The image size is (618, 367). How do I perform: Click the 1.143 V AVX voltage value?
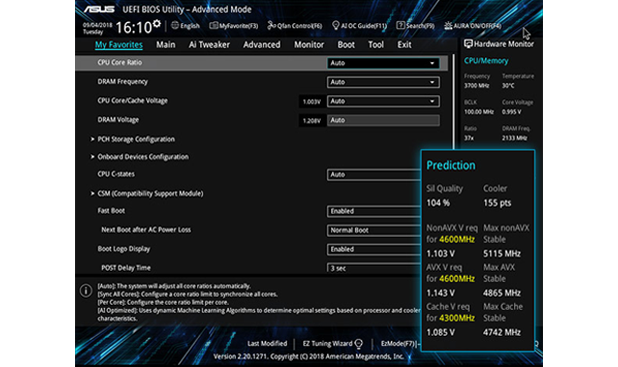tap(441, 293)
